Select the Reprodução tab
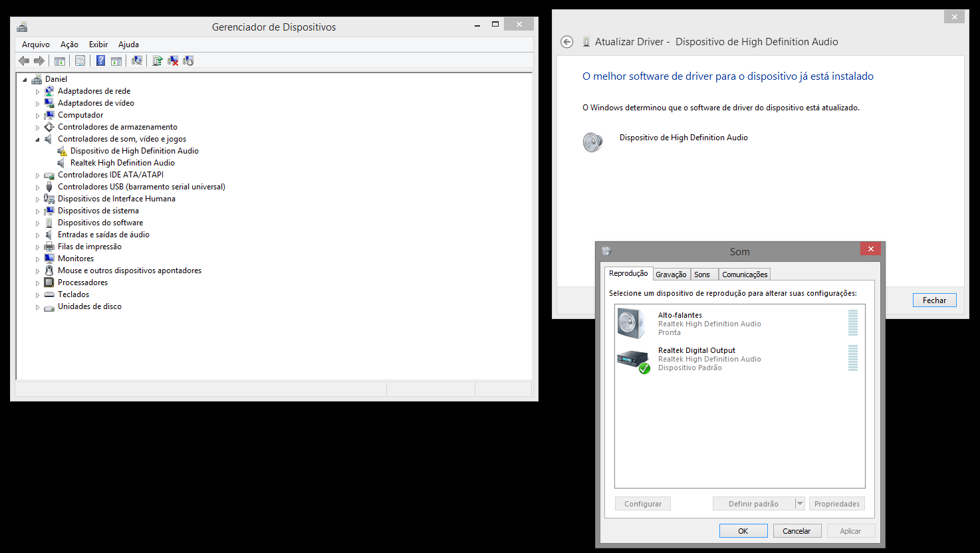Screen dimensions: 980x553 click(x=628, y=273)
